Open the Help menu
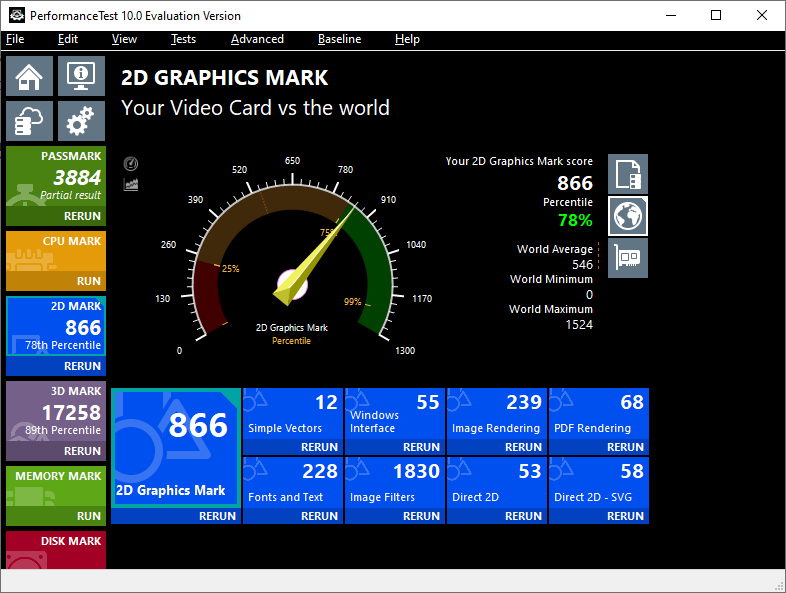The width and height of the screenshot is (786, 593). [x=407, y=39]
